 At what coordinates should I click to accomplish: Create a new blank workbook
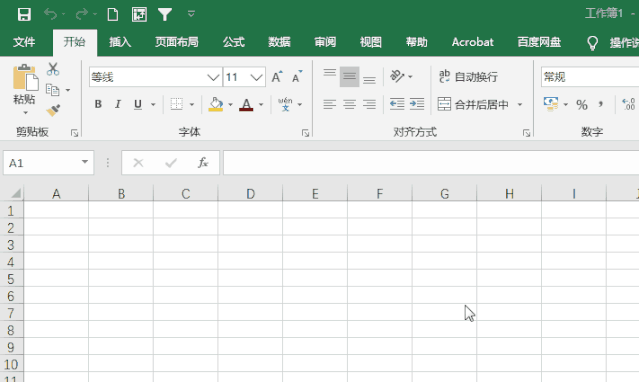[x=112, y=14]
